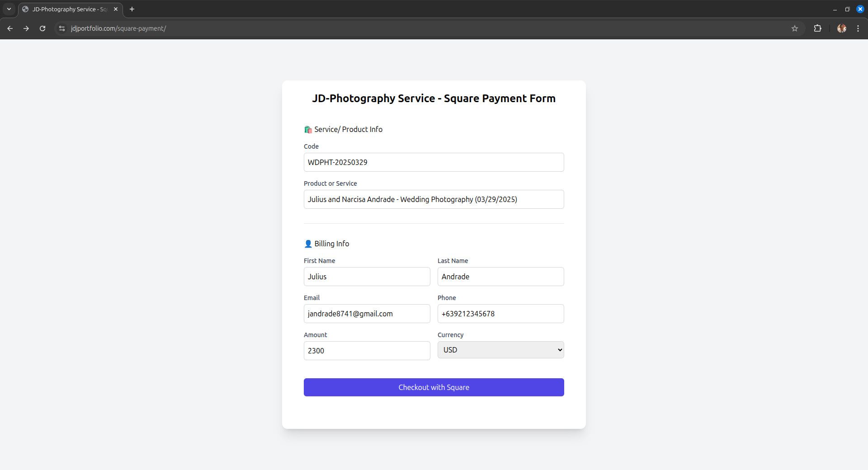Image resolution: width=868 pixels, height=470 pixels.
Task: Open a new browser tab
Action: point(132,9)
